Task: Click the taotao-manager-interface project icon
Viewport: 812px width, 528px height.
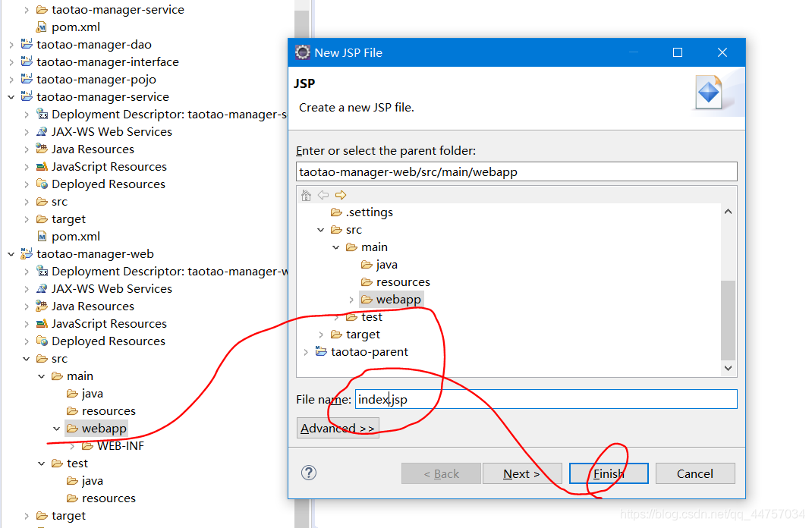Action: pyautogui.click(x=27, y=61)
